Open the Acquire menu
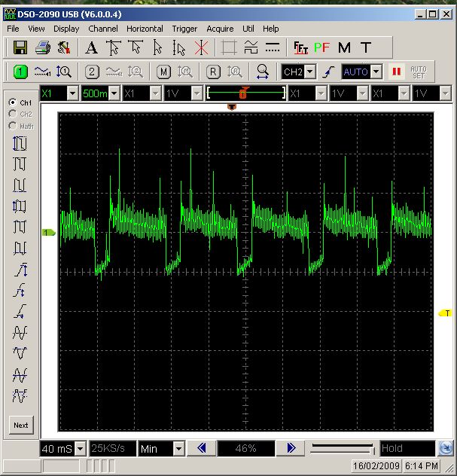The image size is (457, 476). pyautogui.click(x=220, y=29)
